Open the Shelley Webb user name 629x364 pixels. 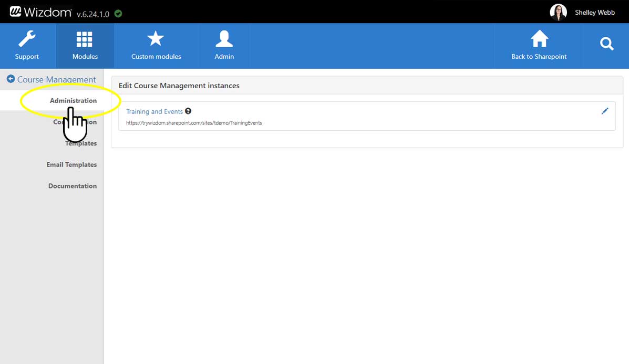coord(594,13)
